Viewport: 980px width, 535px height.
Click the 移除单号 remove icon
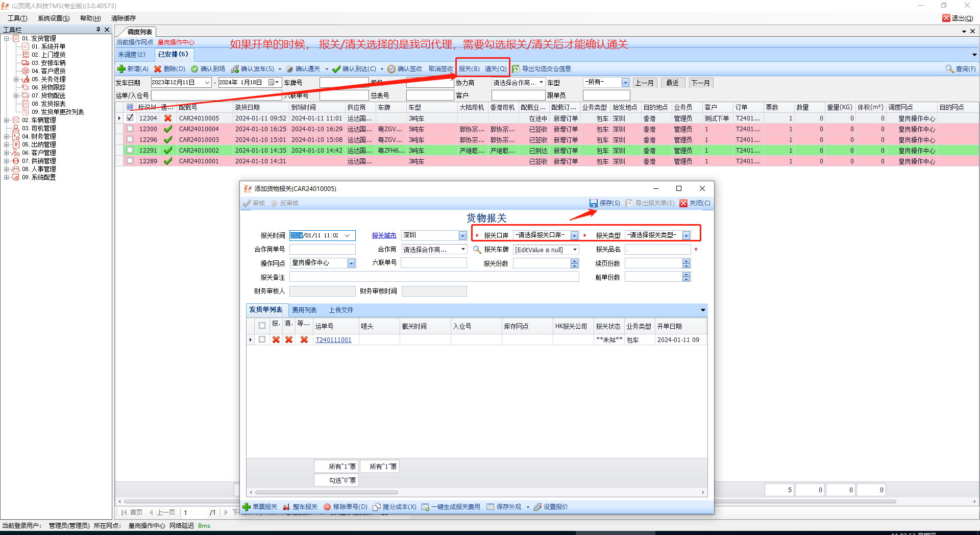327,507
